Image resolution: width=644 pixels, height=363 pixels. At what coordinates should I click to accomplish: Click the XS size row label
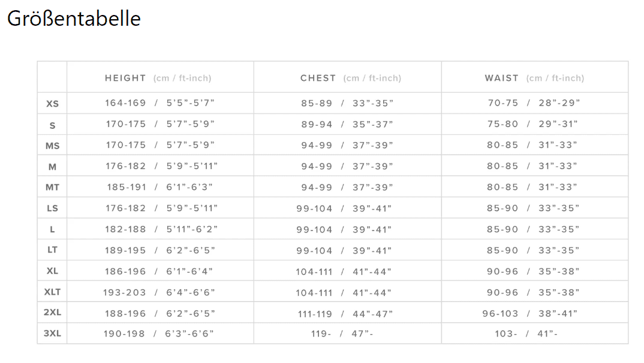coord(52,104)
